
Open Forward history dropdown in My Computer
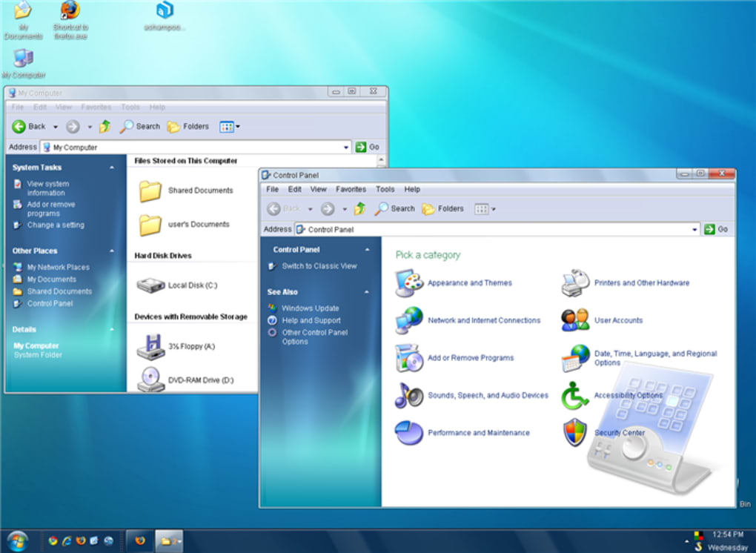(90, 127)
